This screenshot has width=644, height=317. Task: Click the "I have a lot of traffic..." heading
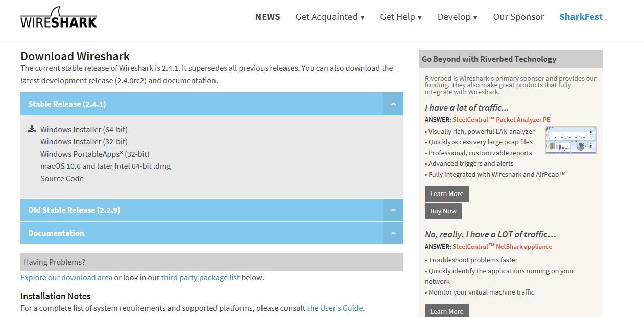467,108
